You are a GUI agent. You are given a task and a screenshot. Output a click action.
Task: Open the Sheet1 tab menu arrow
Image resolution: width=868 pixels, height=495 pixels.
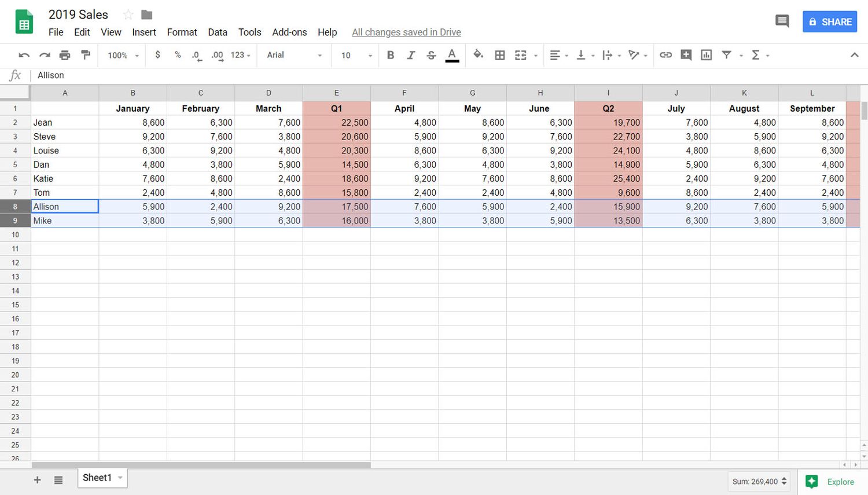[120, 478]
